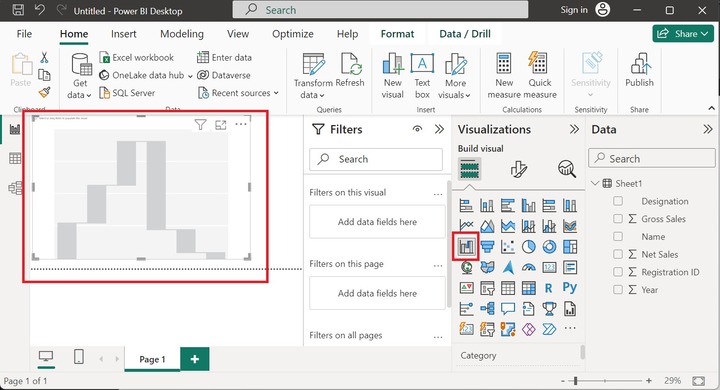Insert the Slicer visual

[487, 288]
